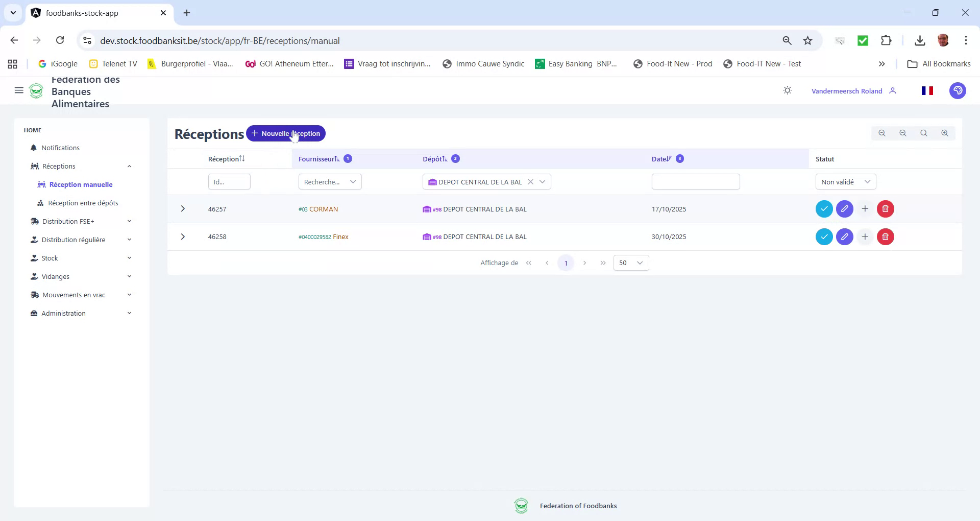This screenshot has height=521, width=980.
Task: Edit reception 46258 using the pencil icon
Action: (x=844, y=236)
